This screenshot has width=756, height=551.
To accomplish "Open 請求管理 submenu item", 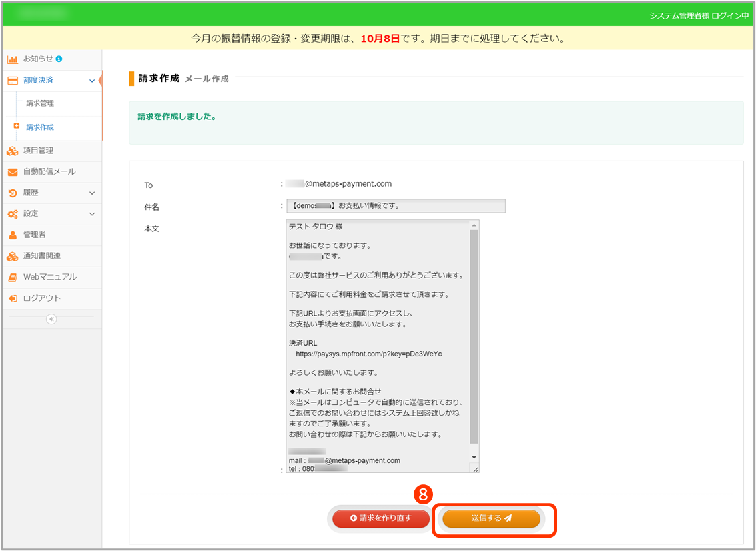I will click(x=40, y=103).
